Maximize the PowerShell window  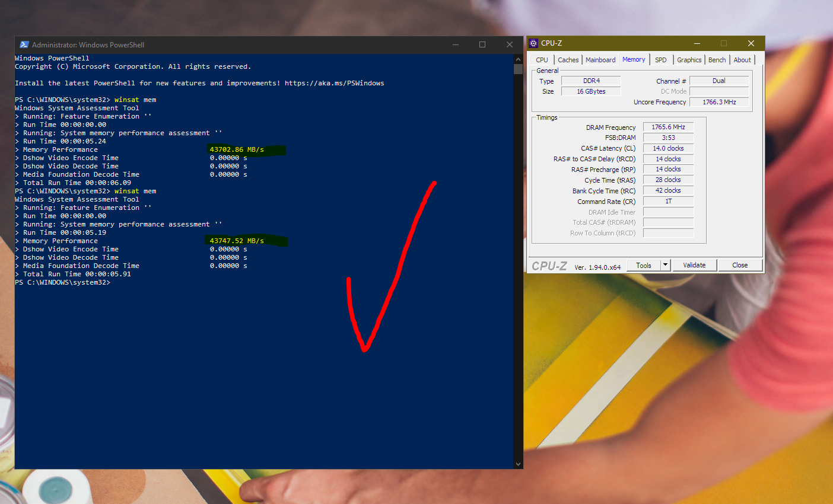click(482, 44)
